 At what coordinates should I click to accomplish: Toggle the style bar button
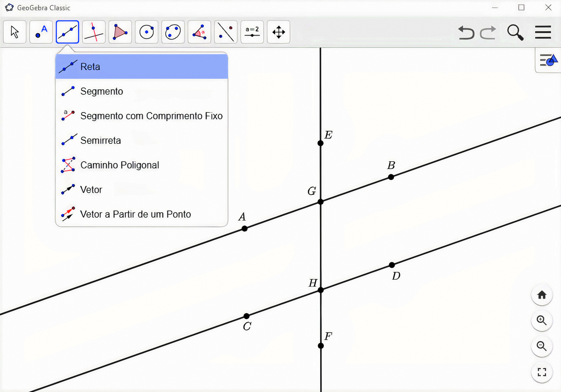[x=549, y=60]
